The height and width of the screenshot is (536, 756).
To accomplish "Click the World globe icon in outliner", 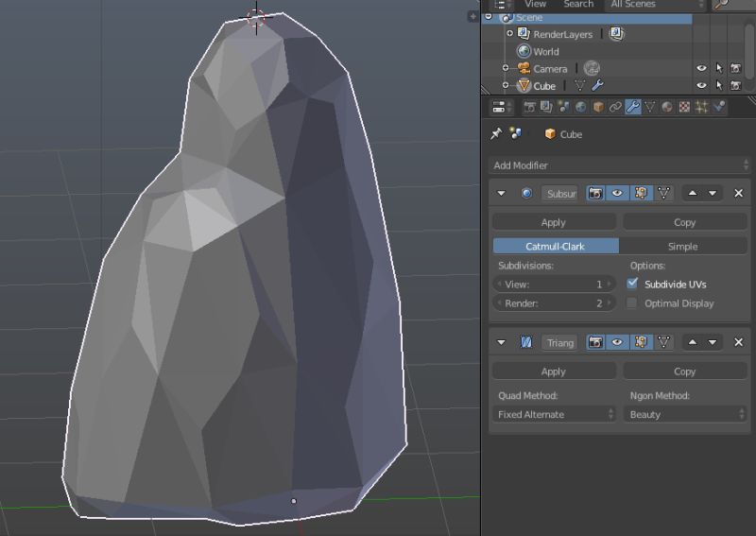I will (524, 51).
